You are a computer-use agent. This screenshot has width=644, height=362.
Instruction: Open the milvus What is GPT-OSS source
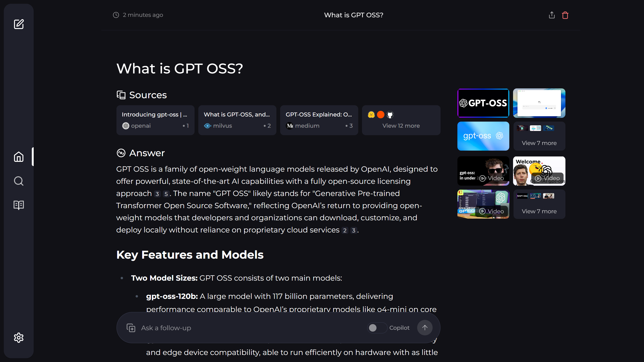click(237, 120)
